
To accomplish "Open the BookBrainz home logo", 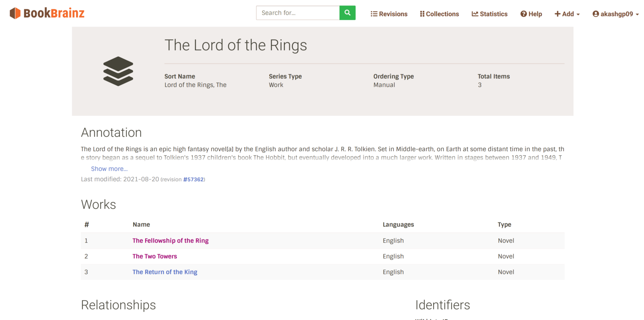I will (x=47, y=13).
